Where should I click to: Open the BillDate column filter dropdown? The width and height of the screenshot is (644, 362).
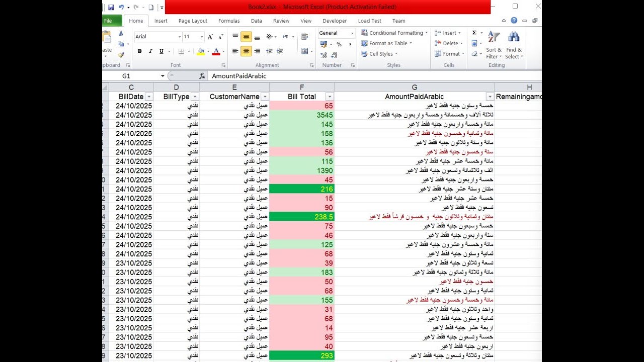[x=148, y=97]
